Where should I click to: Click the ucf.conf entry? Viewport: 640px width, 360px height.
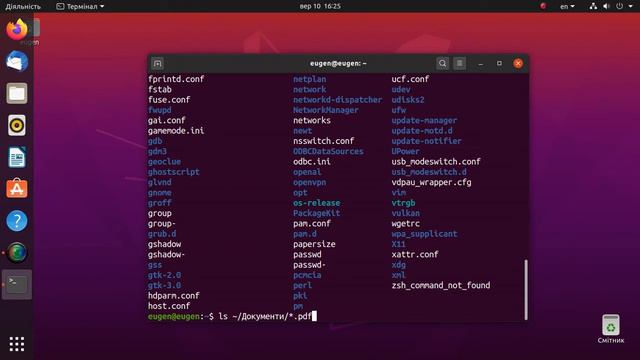[x=410, y=79]
